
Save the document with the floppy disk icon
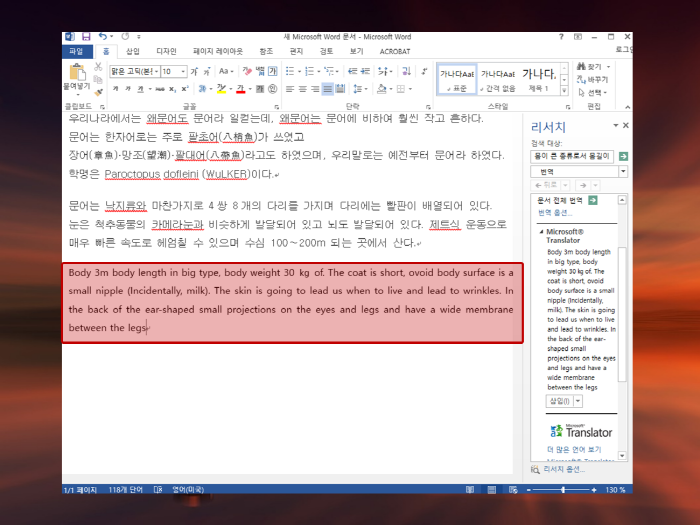86,37
